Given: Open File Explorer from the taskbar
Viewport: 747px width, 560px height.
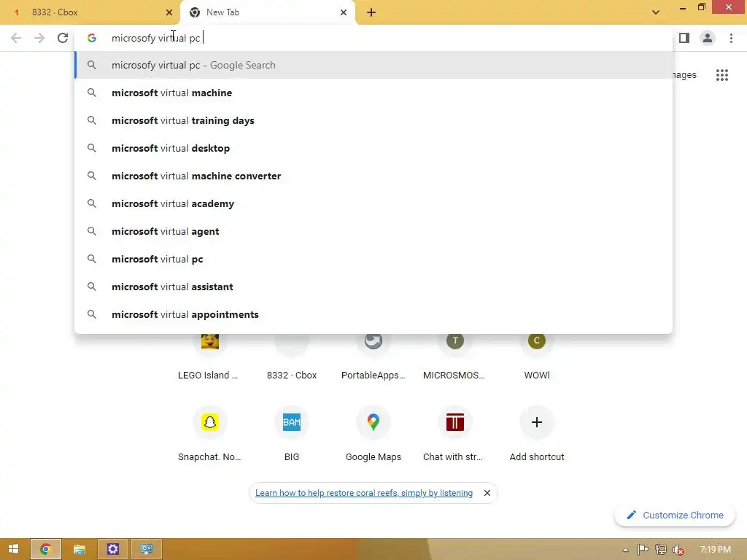Looking at the screenshot, I should pos(79,549).
